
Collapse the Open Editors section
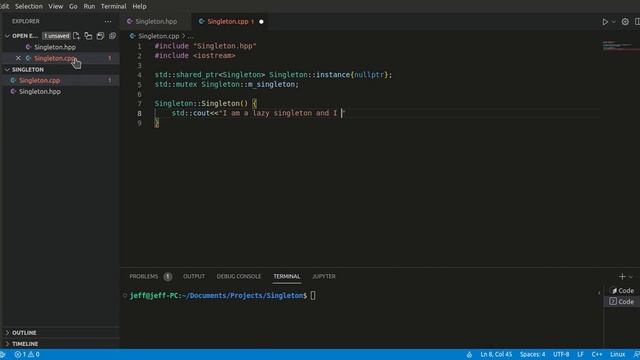click(7, 36)
